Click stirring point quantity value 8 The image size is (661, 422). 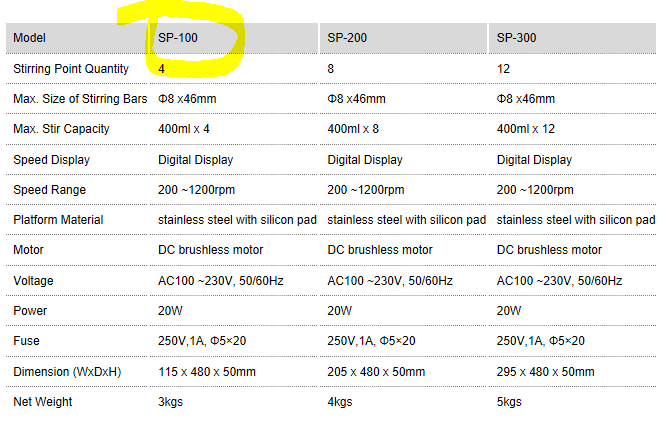click(331, 69)
